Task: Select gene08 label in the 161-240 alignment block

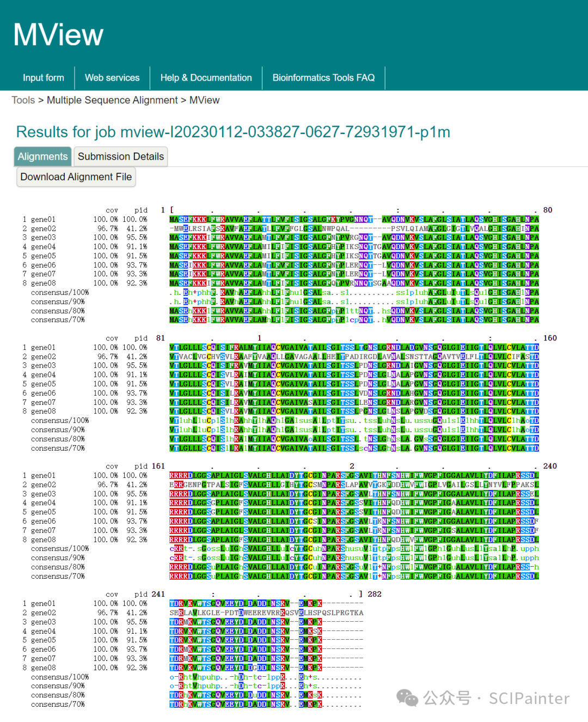Action: (43, 540)
